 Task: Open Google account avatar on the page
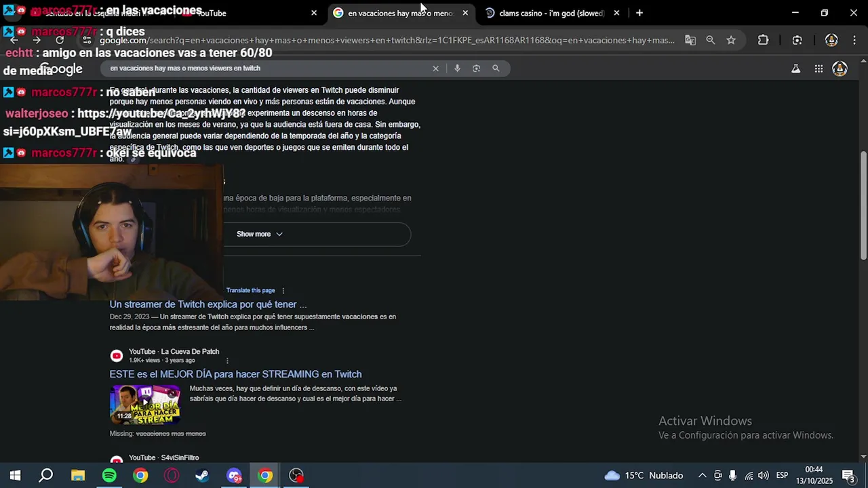pos(840,68)
